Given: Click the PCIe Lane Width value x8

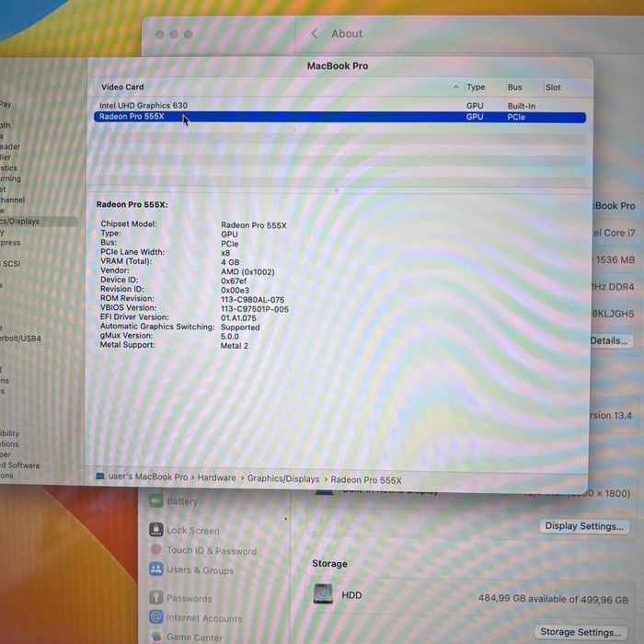Looking at the screenshot, I should pos(225,253).
